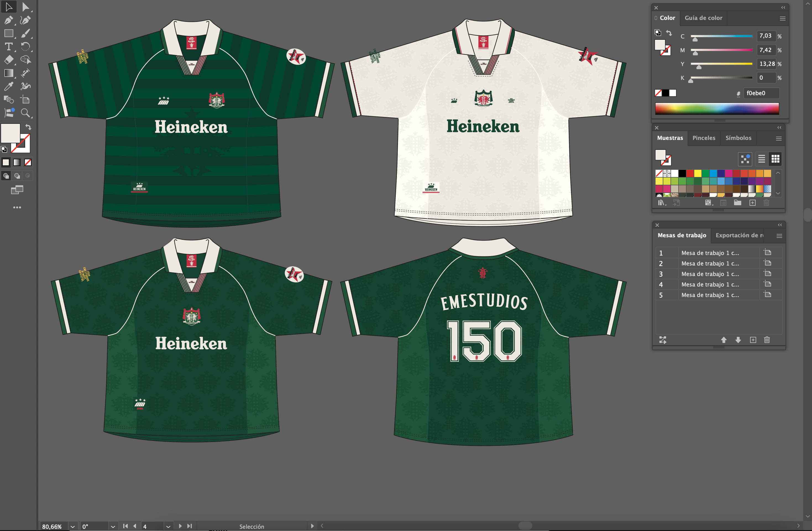Adjust the Cyan slider
The image size is (812, 531).
tap(695, 39)
